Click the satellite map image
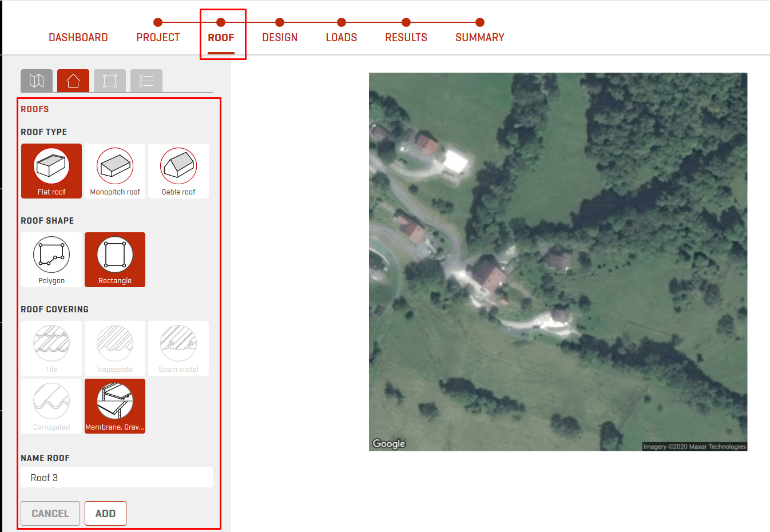The width and height of the screenshot is (770, 532). [x=558, y=261]
